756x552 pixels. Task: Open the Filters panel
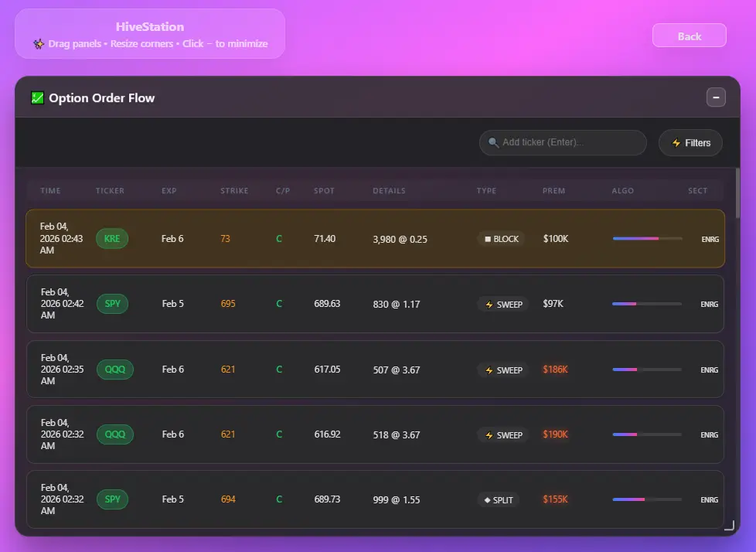(x=690, y=142)
